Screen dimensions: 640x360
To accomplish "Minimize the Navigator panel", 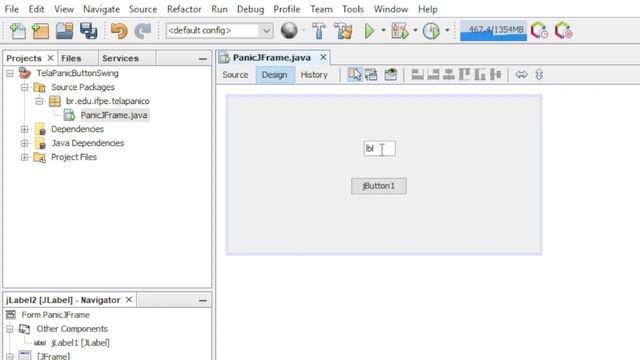I will pyautogui.click(x=202, y=300).
